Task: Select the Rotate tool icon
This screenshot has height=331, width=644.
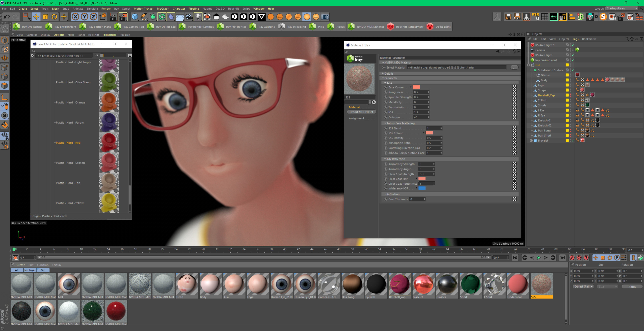Action: [54, 17]
